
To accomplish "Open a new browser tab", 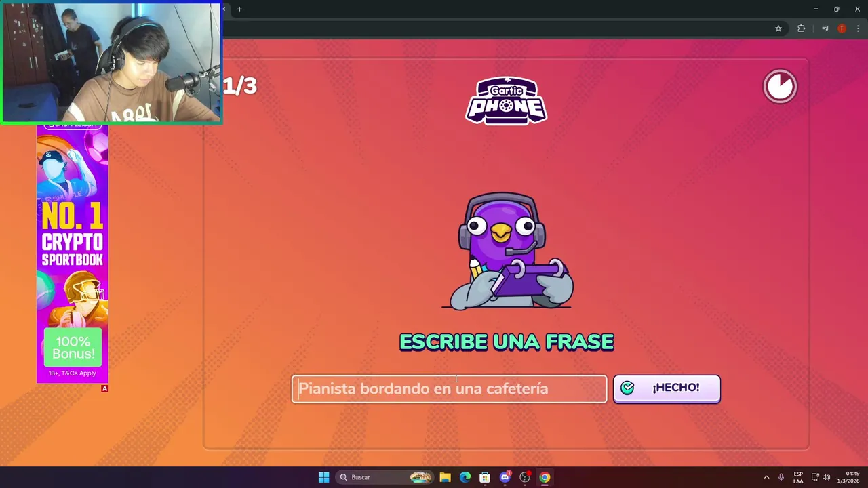I will point(239,9).
